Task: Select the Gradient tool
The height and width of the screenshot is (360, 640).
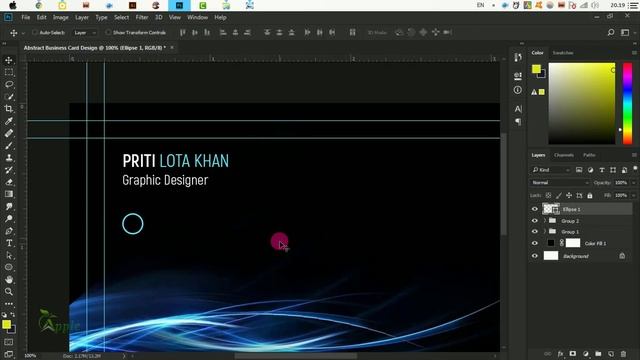Action: click(9, 194)
